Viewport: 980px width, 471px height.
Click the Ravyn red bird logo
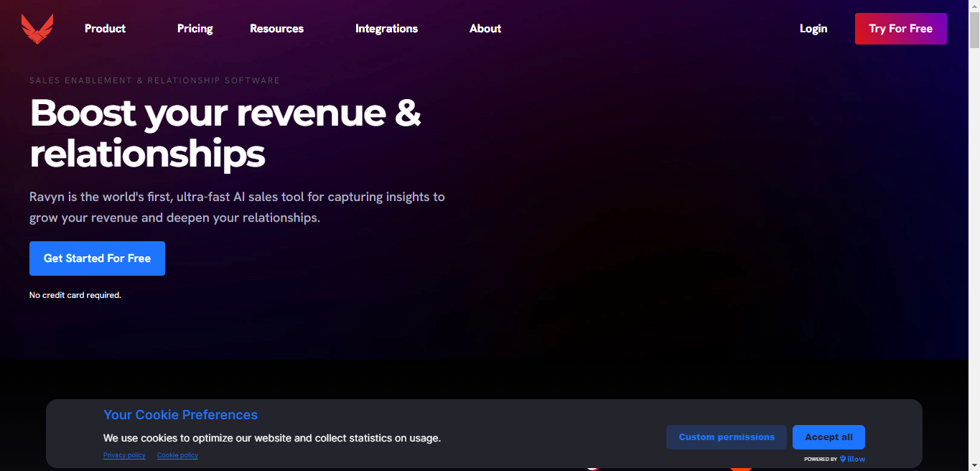(x=37, y=29)
